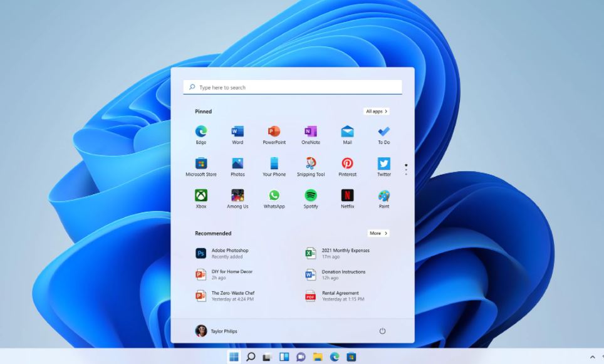
Task: Open DIY for Home Decor presentation
Action: (x=224, y=274)
